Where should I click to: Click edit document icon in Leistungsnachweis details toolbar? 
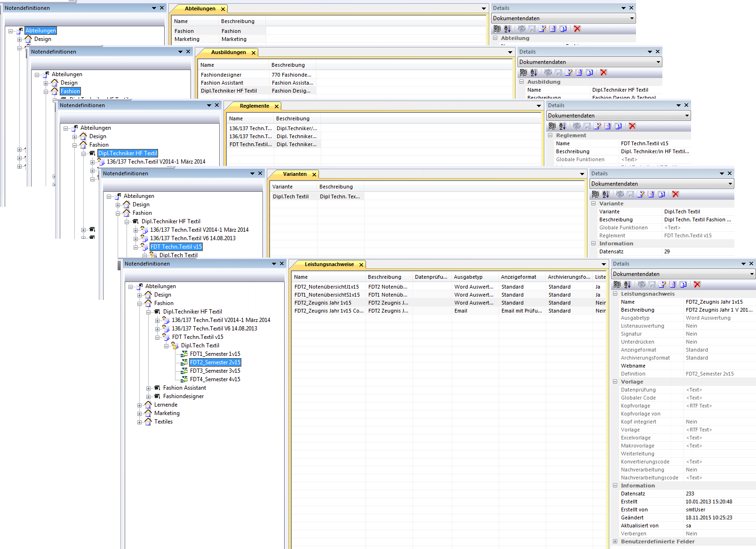click(x=662, y=284)
